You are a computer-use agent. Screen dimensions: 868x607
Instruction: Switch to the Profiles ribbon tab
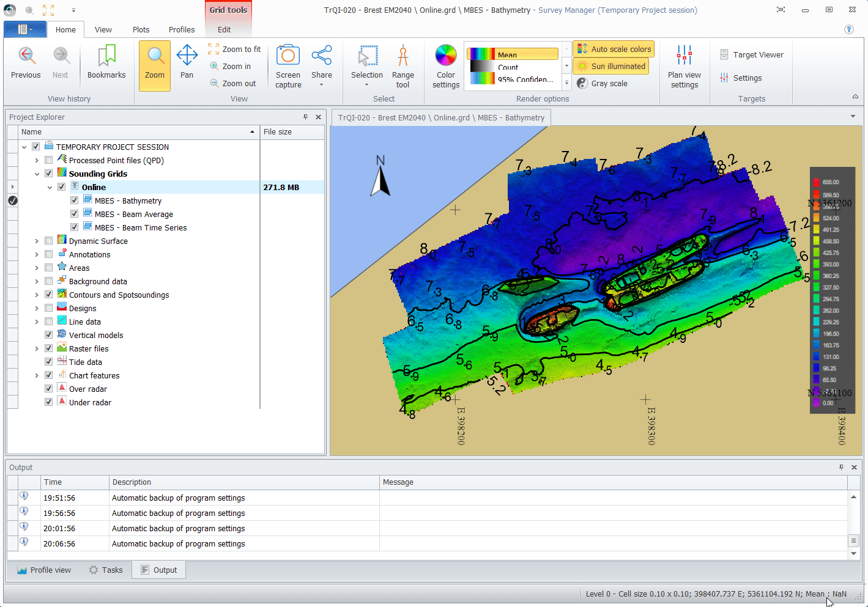tap(182, 29)
